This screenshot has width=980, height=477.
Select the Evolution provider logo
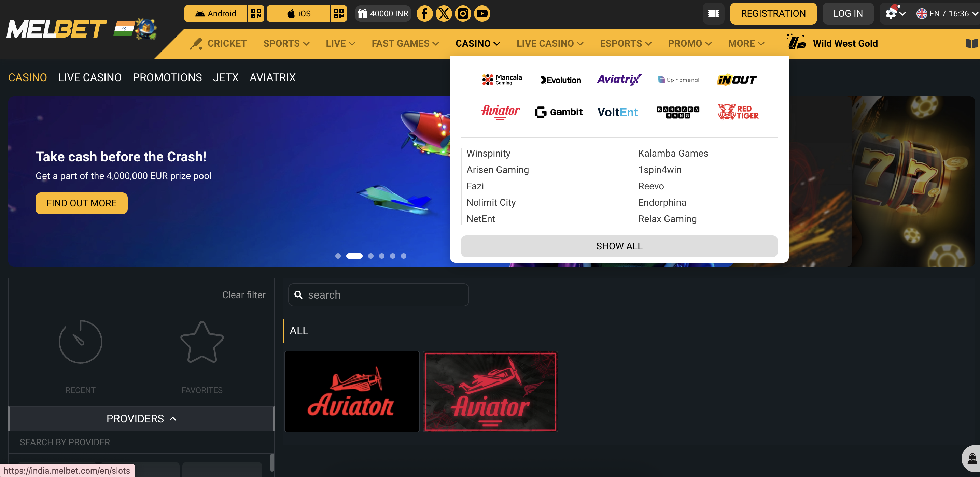[x=561, y=80]
